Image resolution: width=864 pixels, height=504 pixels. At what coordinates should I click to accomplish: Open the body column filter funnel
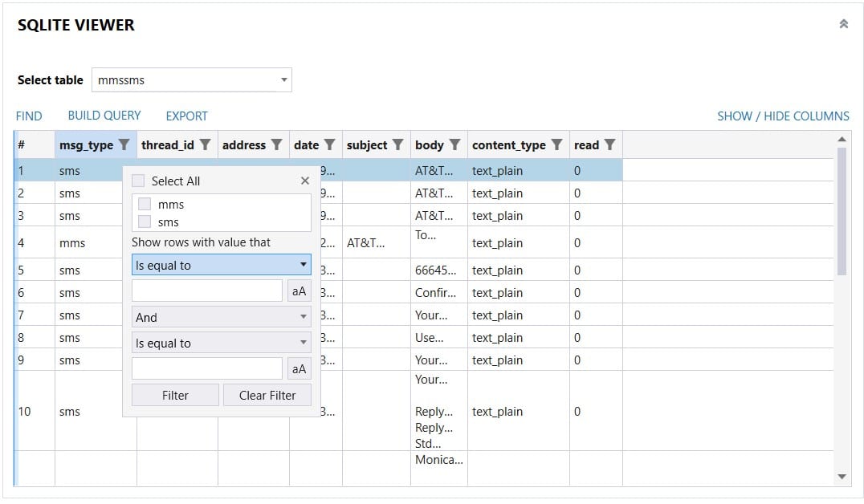(x=454, y=144)
